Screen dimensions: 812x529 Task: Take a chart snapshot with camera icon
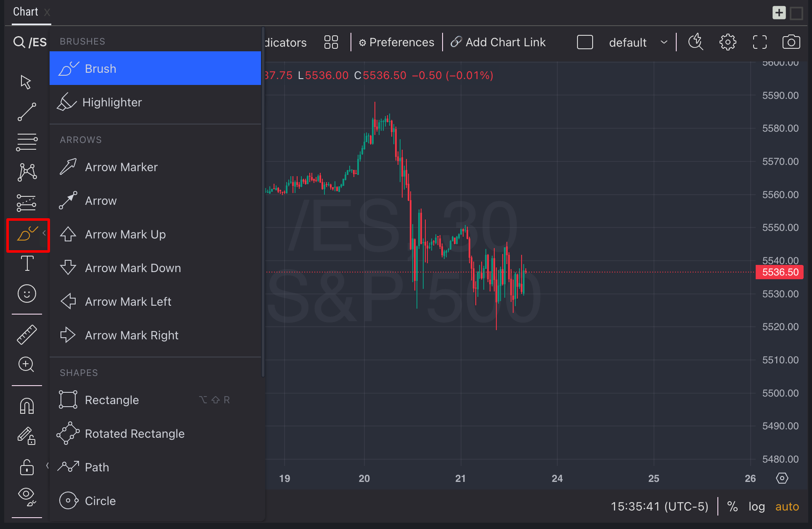point(791,42)
